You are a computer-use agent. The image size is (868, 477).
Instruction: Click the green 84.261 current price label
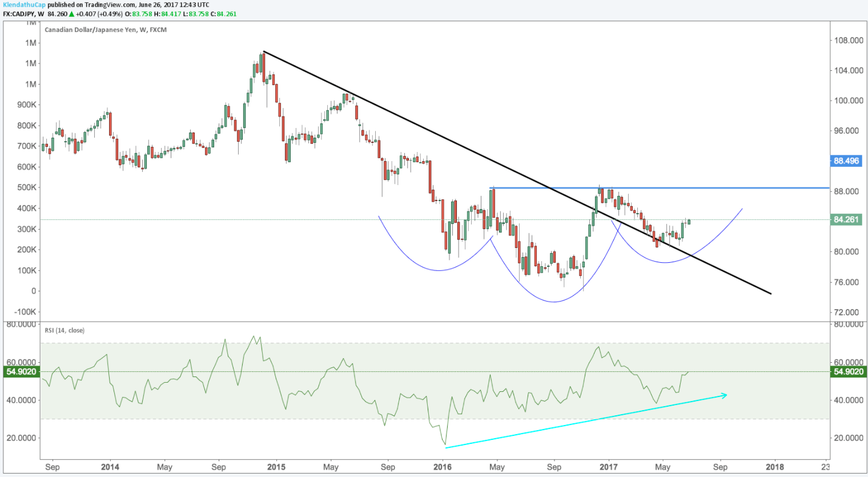[846, 219]
